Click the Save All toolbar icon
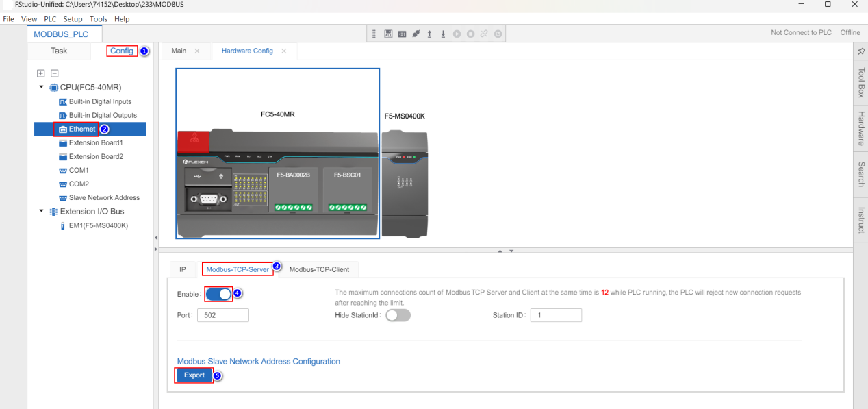The height and width of the screenshot is (409, 868). 389,34
